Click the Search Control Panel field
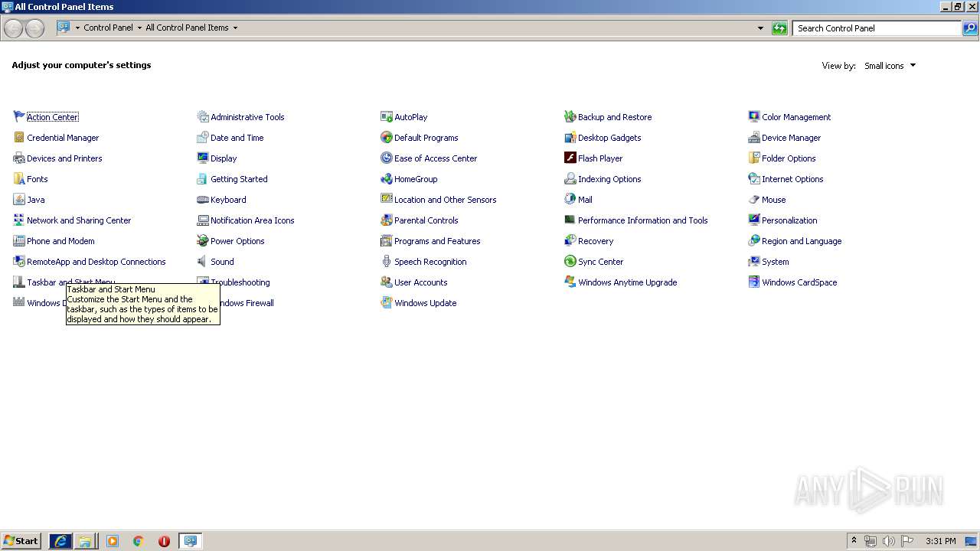Screen dimensions: 980x551 click(x=877, y=28)
